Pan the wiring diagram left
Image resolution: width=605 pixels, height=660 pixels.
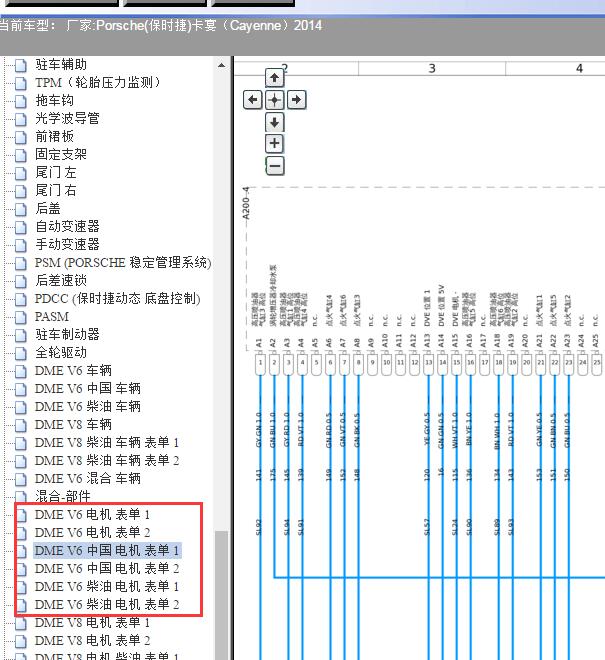click(x=253, y=100)
